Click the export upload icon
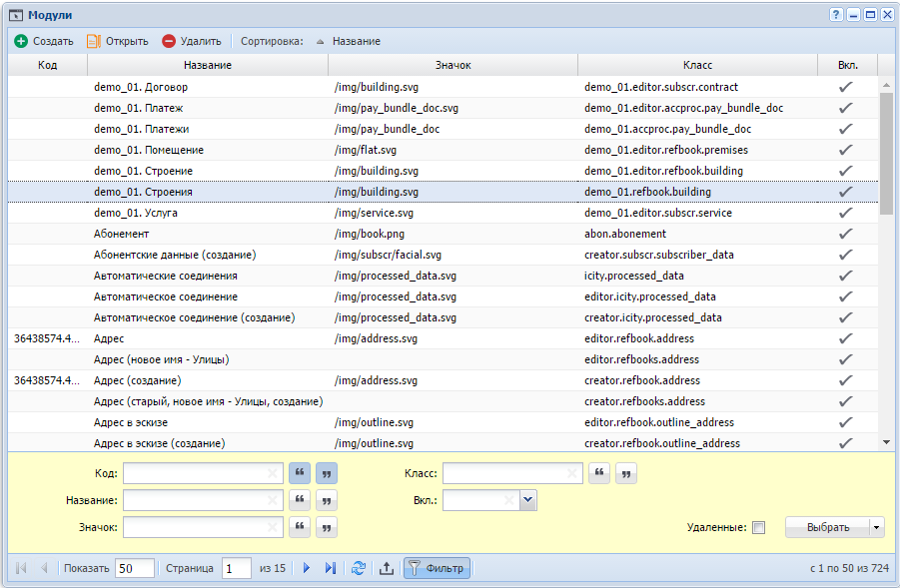The height and width of the screenshot is (588, 900). [387, 568]
